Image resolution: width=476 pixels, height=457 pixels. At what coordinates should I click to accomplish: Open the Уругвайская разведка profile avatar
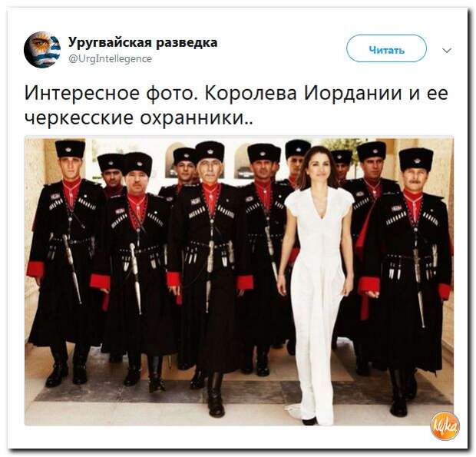(42, 49)
